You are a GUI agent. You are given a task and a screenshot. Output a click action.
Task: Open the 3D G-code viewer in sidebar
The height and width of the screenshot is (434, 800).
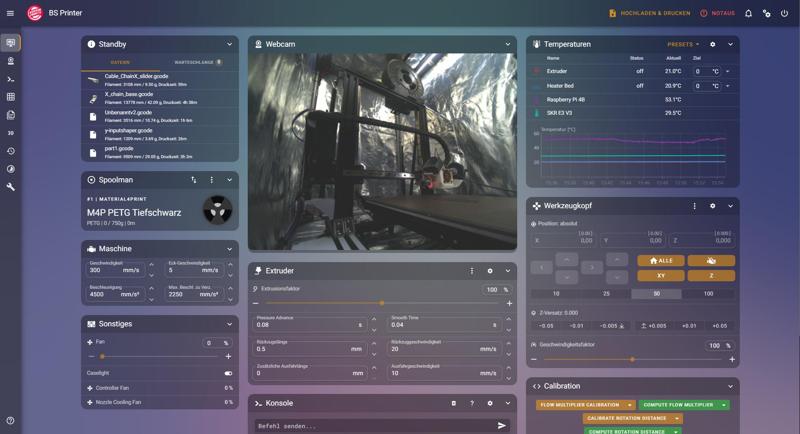[11, 133]
